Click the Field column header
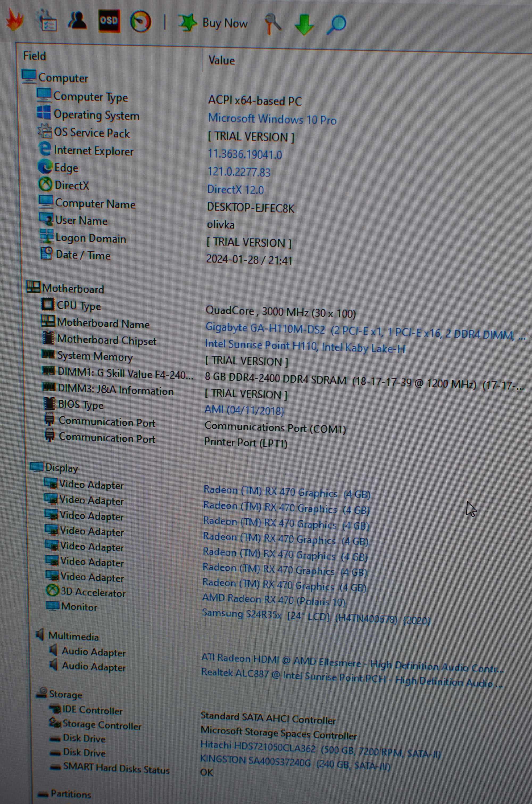The width and height of the screenshot is (532, 804). click(x=34, y=56)
